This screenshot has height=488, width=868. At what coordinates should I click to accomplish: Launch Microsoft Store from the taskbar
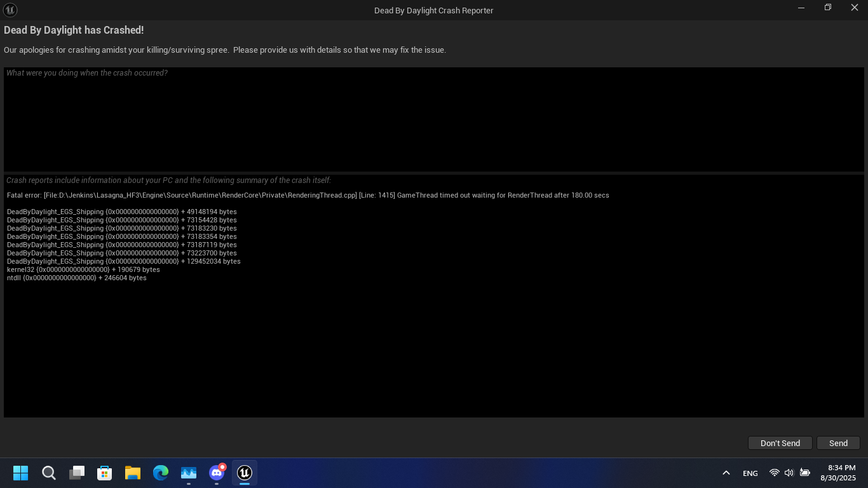click(105, 473)
